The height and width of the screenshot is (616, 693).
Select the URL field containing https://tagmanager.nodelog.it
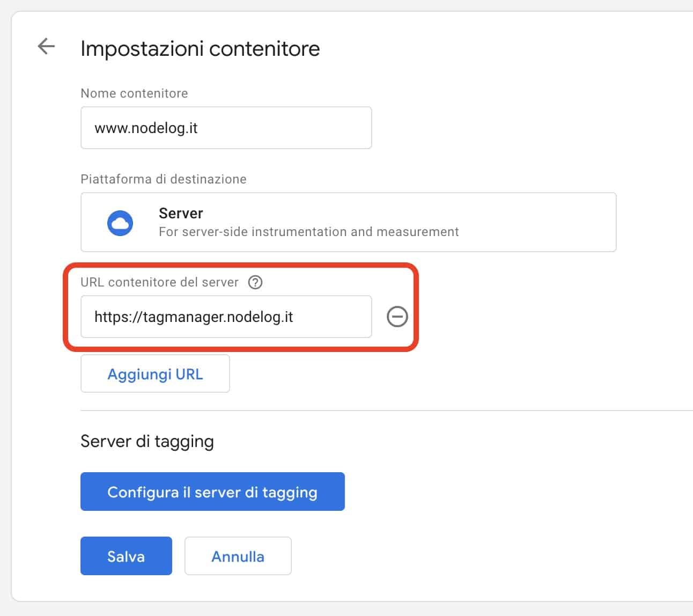[225, 317]
